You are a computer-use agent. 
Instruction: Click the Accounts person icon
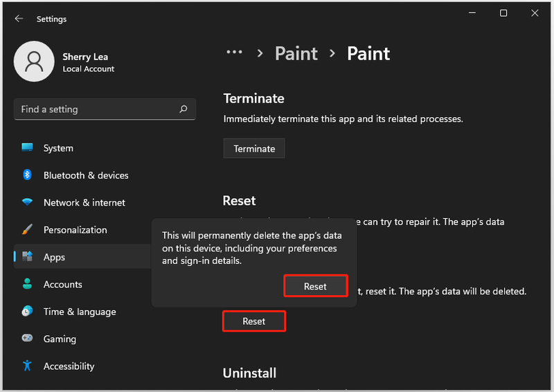click(27, 284)
